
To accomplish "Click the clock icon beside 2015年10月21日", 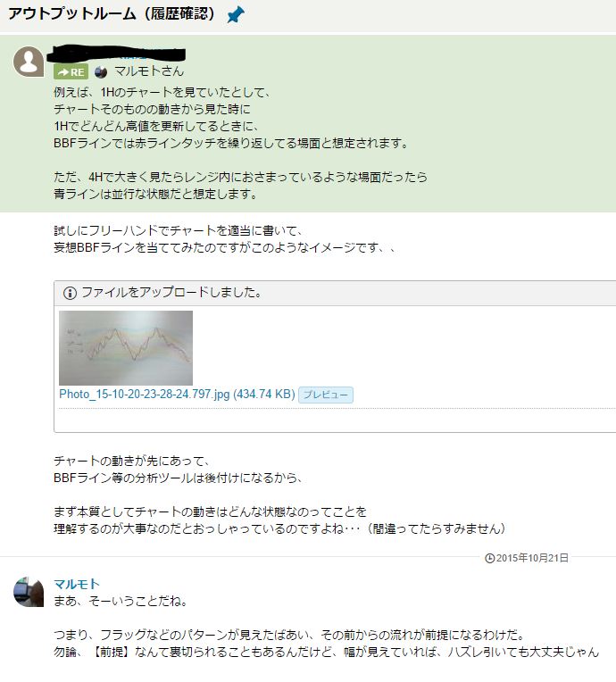I will pyautogui.click(x=489, y=558).
